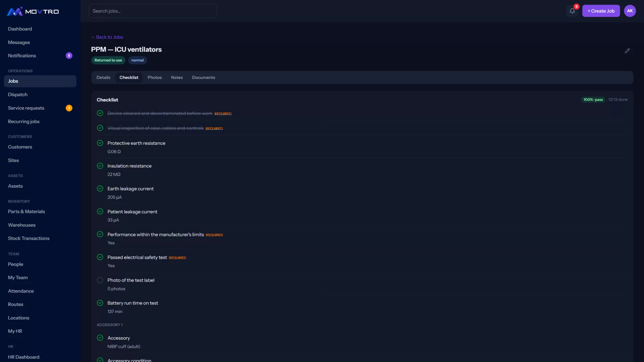The image size is (644, 362).
Task: Toggle the Accessory NIBP cuff check
Action: [100, 338]
